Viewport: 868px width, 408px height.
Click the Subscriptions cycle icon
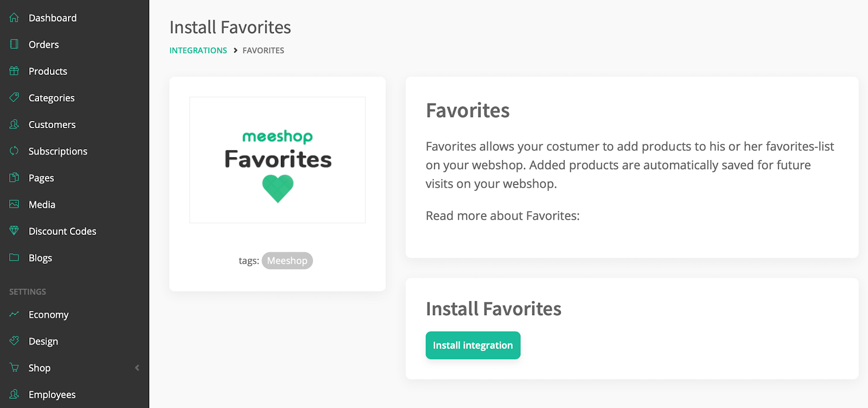click(14, 151)
